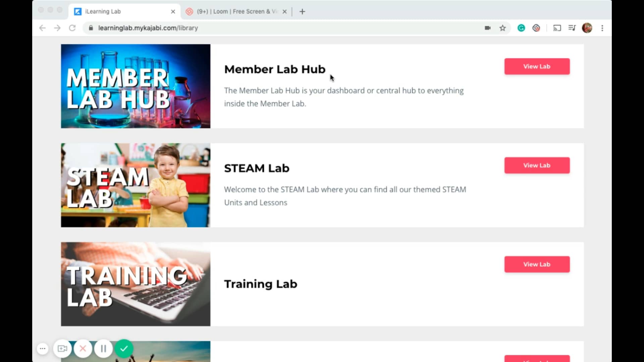
Task: Toggle the Loom camera bubble button
Action: (62, 349)
